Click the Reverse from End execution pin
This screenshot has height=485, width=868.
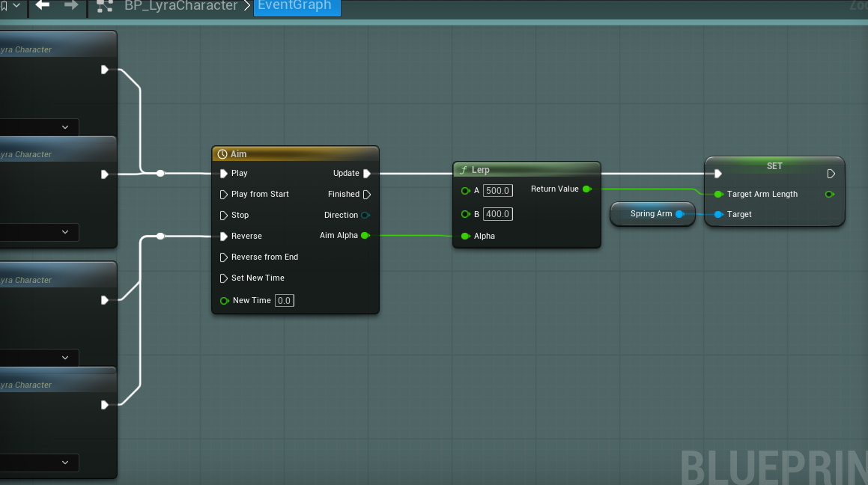[224, 257]
